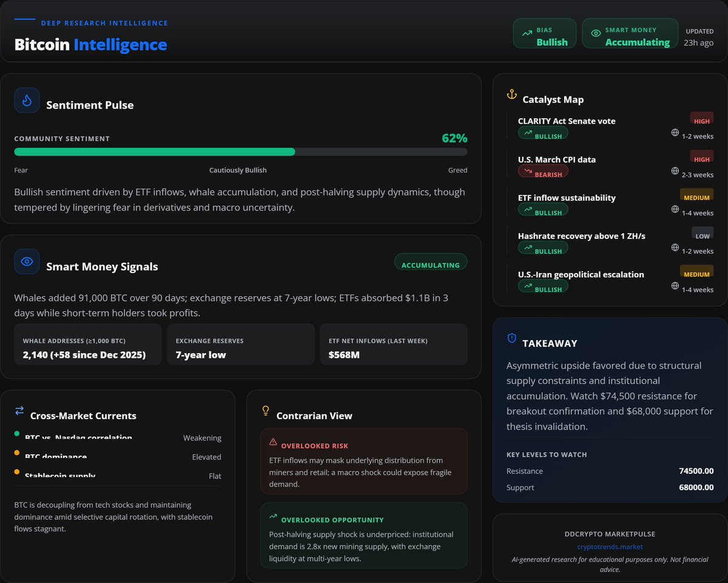Click the KEY LEVELS TO WATCH label
The height and width of the screenshot is (583, 728).
click(547, 454)
